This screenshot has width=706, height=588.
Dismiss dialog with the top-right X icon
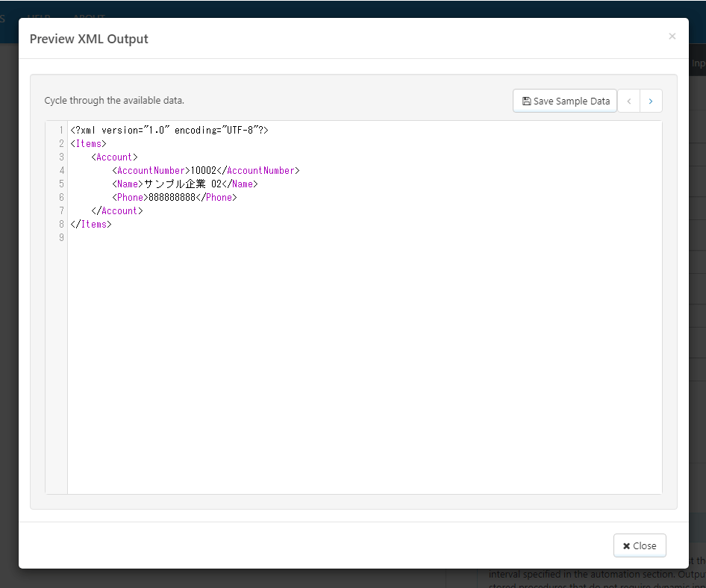(x=672, y=36)
